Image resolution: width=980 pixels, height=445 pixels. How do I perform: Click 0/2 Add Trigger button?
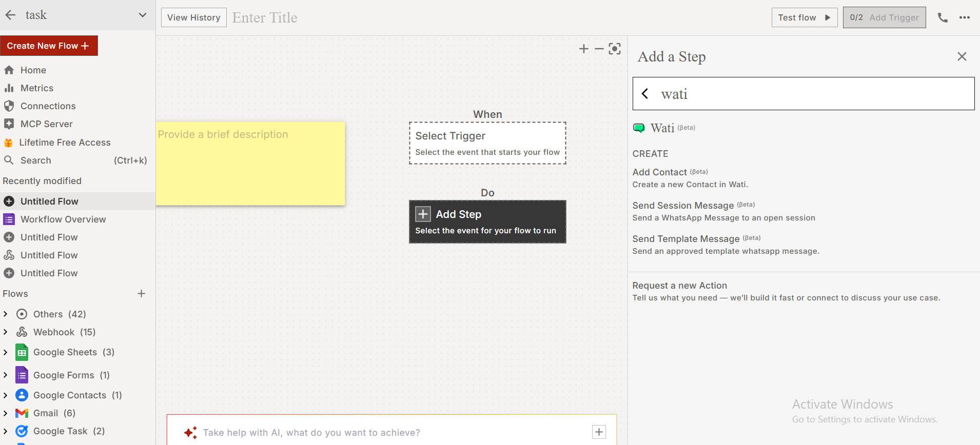click(x=884, y=17)
